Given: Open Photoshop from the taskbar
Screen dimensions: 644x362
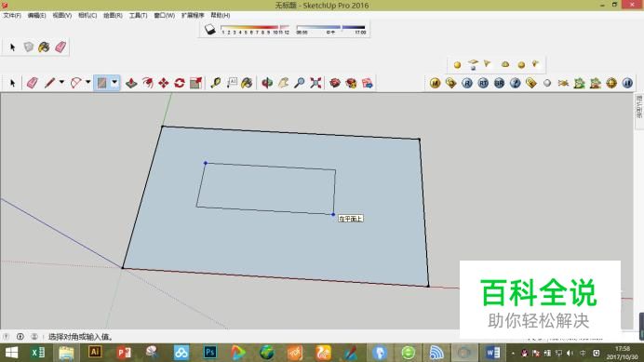Looking at the screenshot, I should (210, 353).
